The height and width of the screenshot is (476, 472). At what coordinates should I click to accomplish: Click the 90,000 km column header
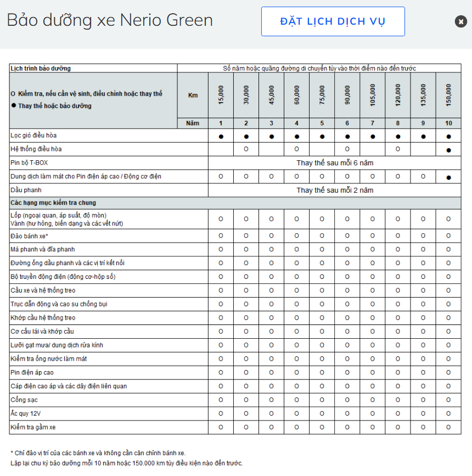(347, 95)
